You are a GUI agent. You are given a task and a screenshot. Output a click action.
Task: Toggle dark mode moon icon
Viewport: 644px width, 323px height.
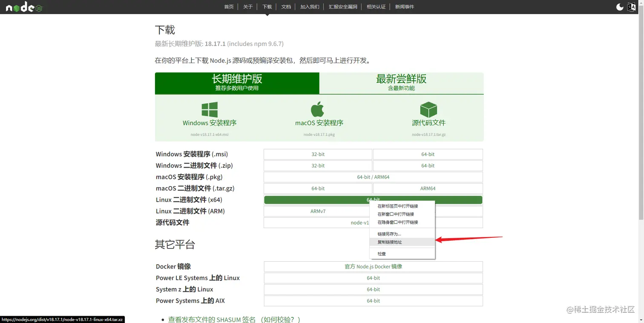620,7
